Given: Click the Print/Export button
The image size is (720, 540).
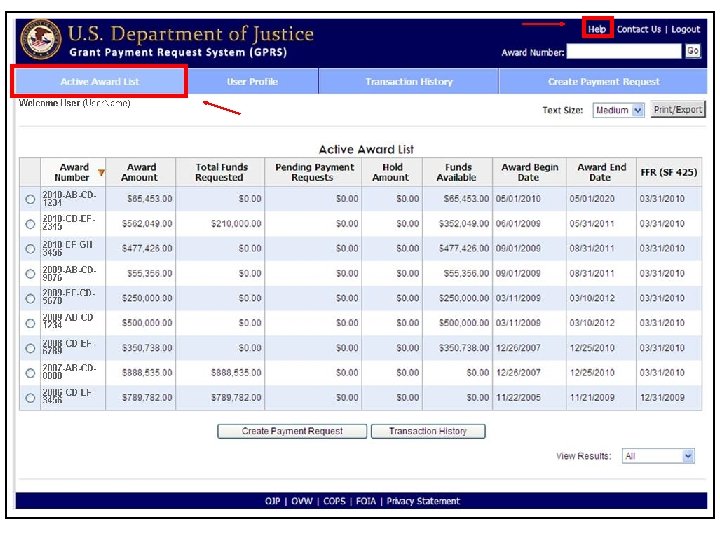Looking at the screenshot, I should point(678,109).
